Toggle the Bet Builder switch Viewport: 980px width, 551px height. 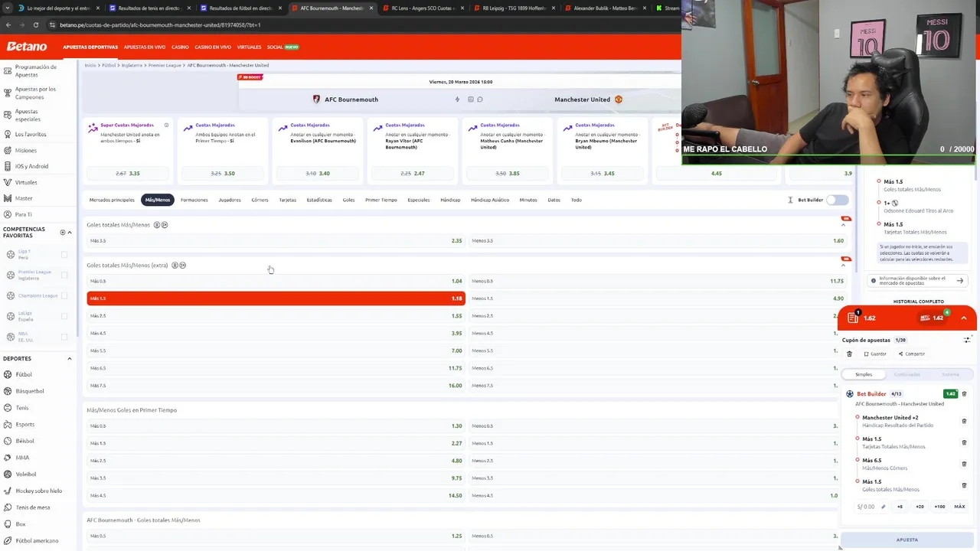pos(838,200)
